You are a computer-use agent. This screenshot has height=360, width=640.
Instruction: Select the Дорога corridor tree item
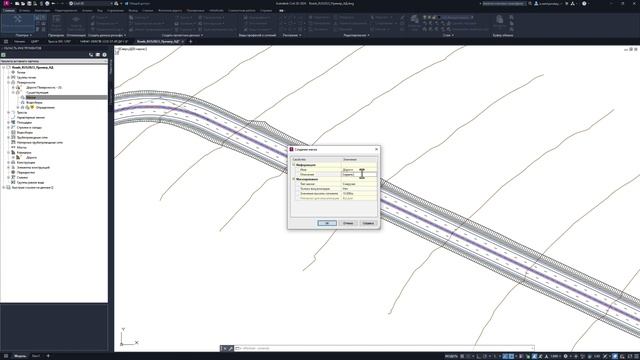pyautogui.click(x=31, y=157)
